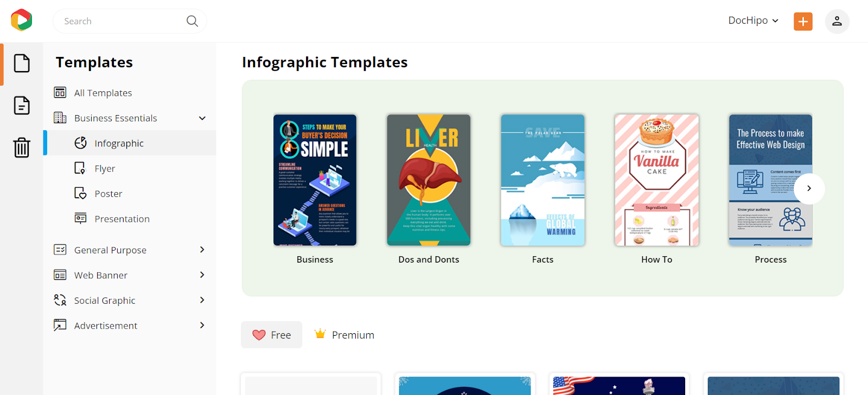Click the next arrow on template carousel
Viewport: 868px width, 395px height.
(809, 188)
